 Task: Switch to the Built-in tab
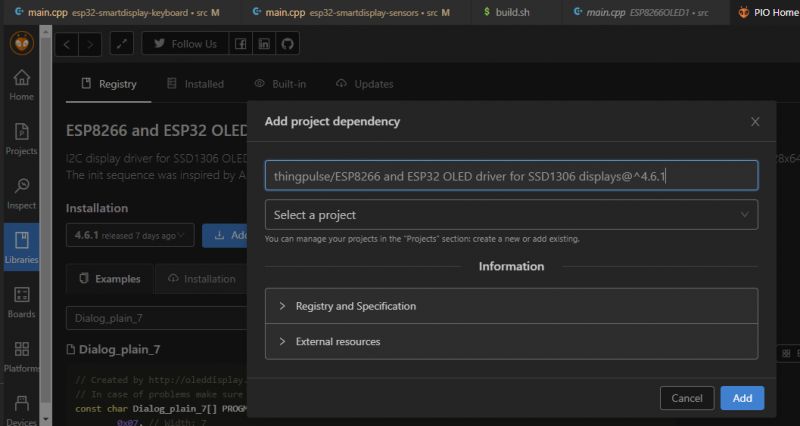280,84
